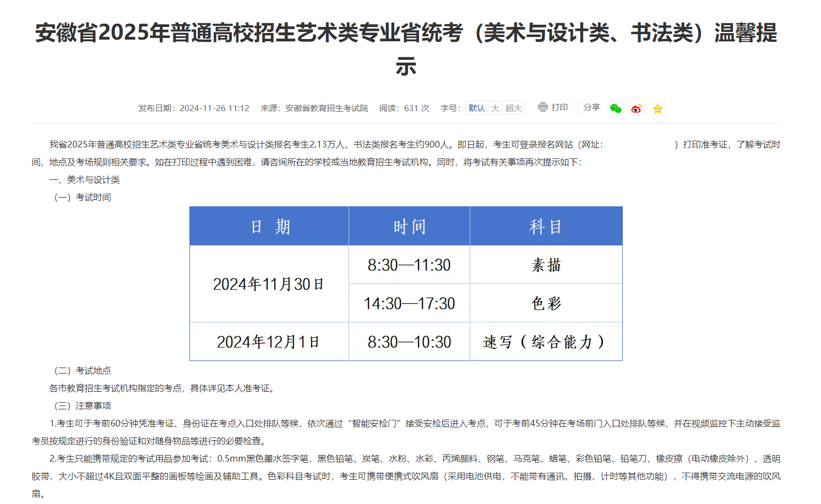
Task: Choose the 超大 font size option
Action: (513, 108)
